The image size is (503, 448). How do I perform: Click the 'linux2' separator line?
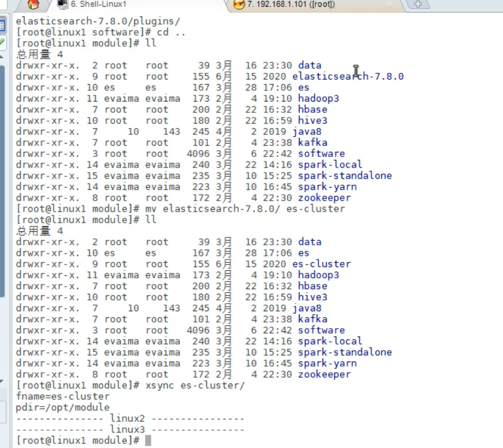[x=130, y=418]
